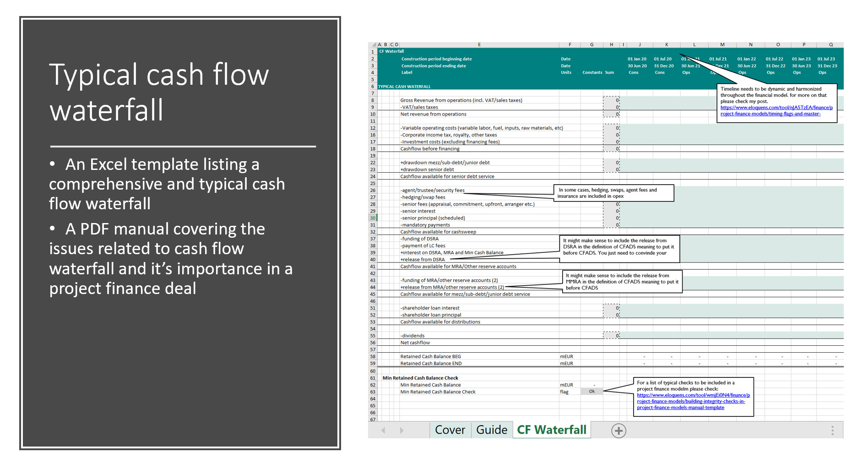Screen dimensions: 868x458
Task: Open the integrity-checks eloquens hyperlink
Action: (x=693, y=401)
